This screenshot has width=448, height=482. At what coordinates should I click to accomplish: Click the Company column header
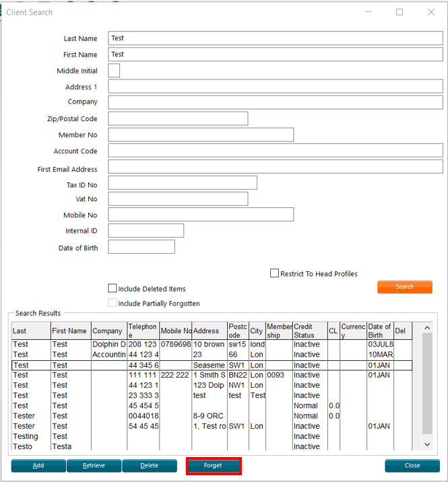tap(109, 331)
